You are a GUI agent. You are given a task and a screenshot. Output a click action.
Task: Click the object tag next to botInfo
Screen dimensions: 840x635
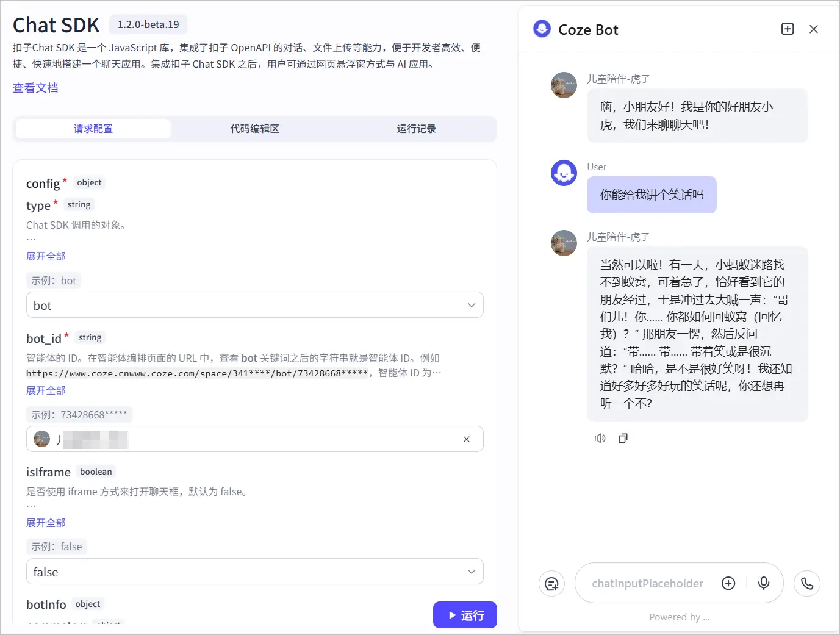click(88, 604)
